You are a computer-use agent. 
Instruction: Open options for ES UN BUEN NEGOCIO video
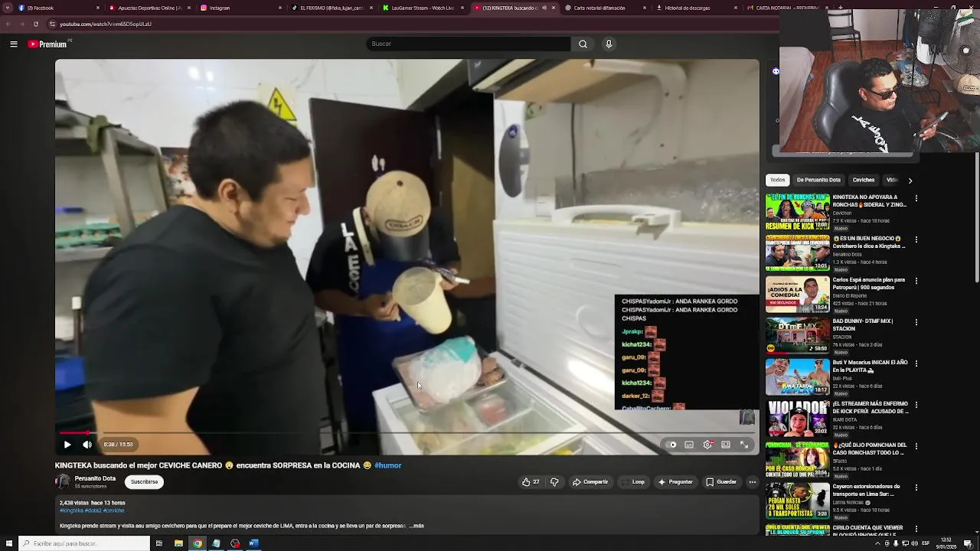coord(916,240)
